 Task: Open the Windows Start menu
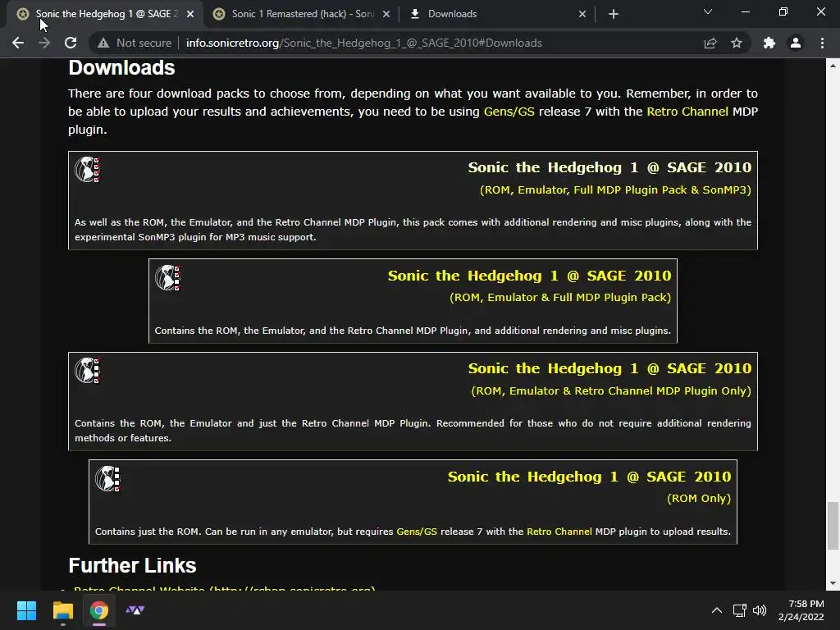coord(26,610)
